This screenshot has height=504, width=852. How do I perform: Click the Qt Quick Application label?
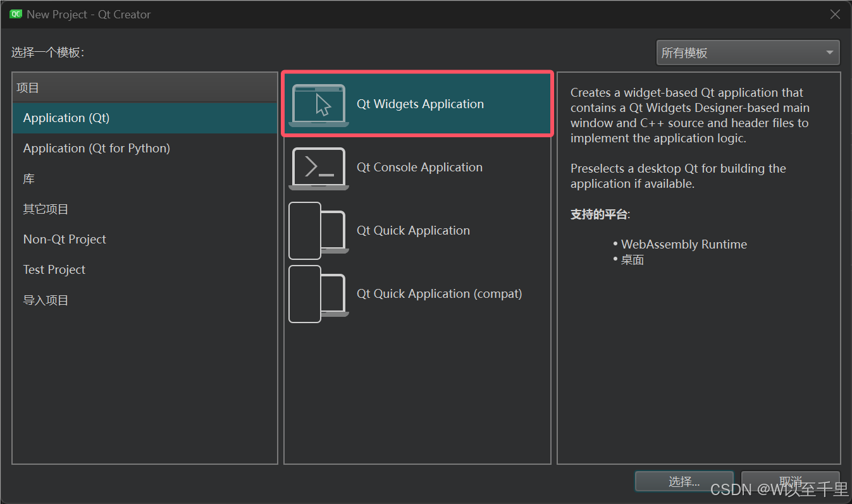pos(413,231)
